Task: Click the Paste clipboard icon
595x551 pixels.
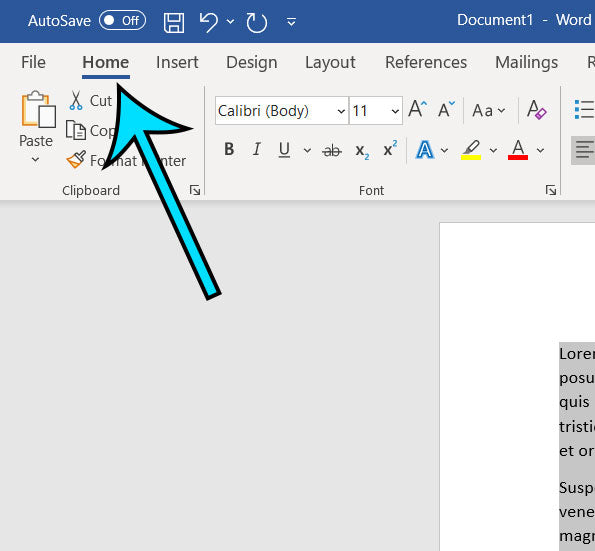Action: click(38, 109)
